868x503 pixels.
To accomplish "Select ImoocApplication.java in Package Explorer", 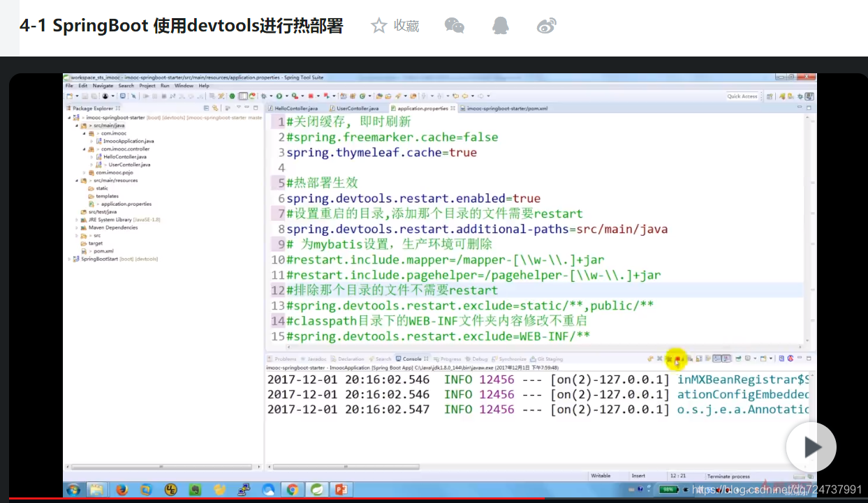I will pos(127,141).
